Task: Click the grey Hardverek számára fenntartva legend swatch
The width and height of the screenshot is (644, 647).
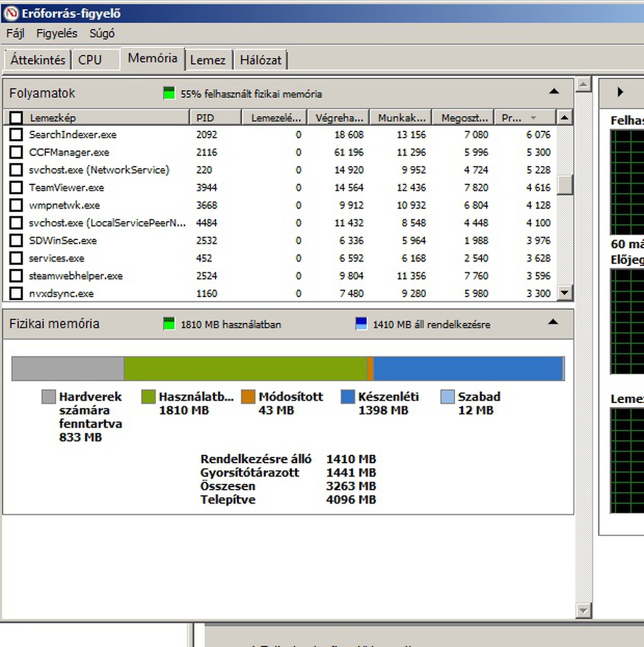Action: 49,397
